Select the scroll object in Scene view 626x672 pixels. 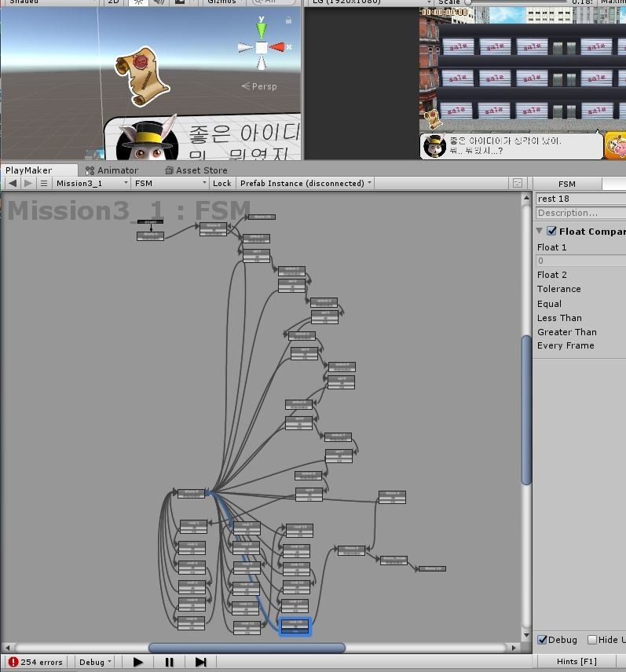point(141,77)
